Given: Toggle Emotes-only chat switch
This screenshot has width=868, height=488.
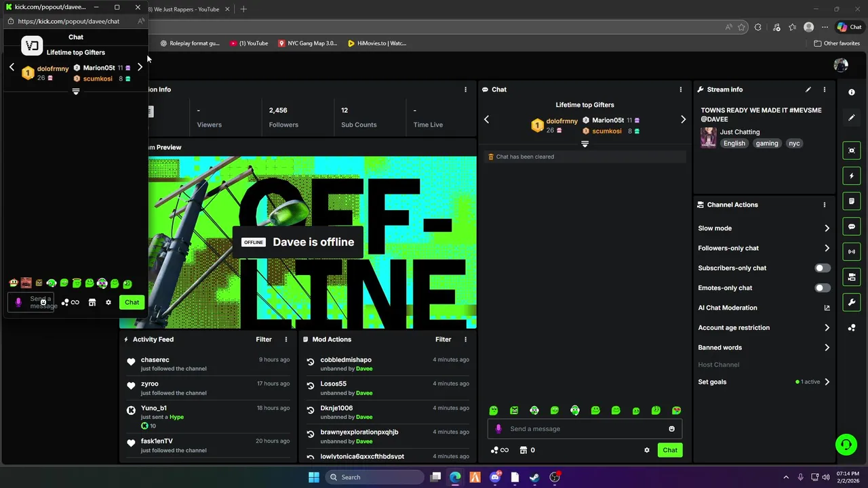Looking at the screenshot, I should tap(822, 288).
